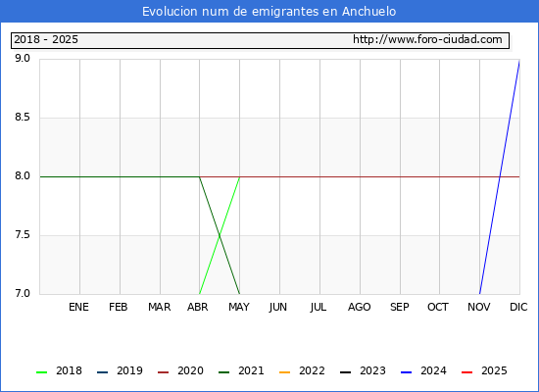Click the JUN month axis label

click(x=277, y=307)
